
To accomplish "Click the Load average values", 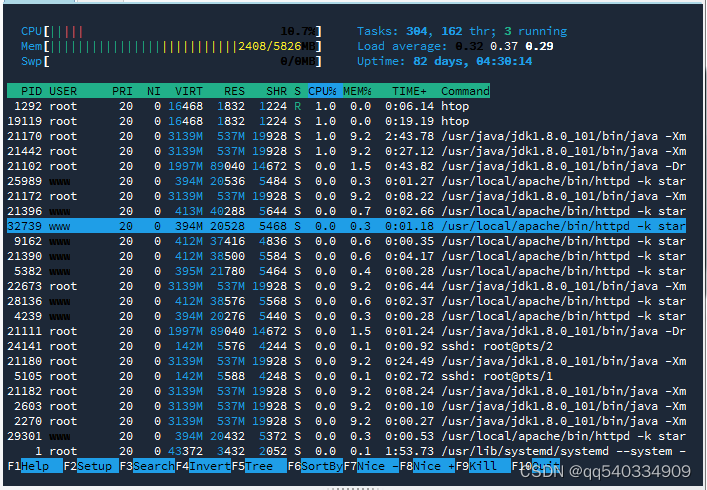I will [x=504, y=46].
